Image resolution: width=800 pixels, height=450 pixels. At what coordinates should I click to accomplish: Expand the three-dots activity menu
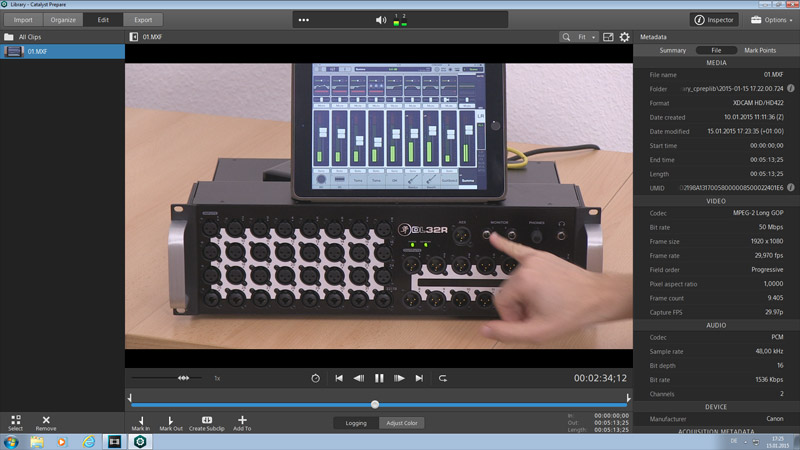point(329,20)
